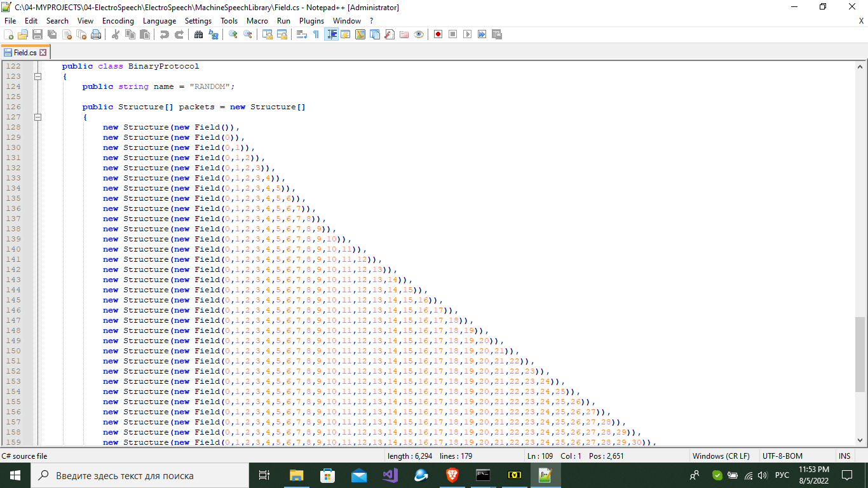Open the Document Map panel icon
Viewport: 868px width, 488px height.
[x=360, y=34]
